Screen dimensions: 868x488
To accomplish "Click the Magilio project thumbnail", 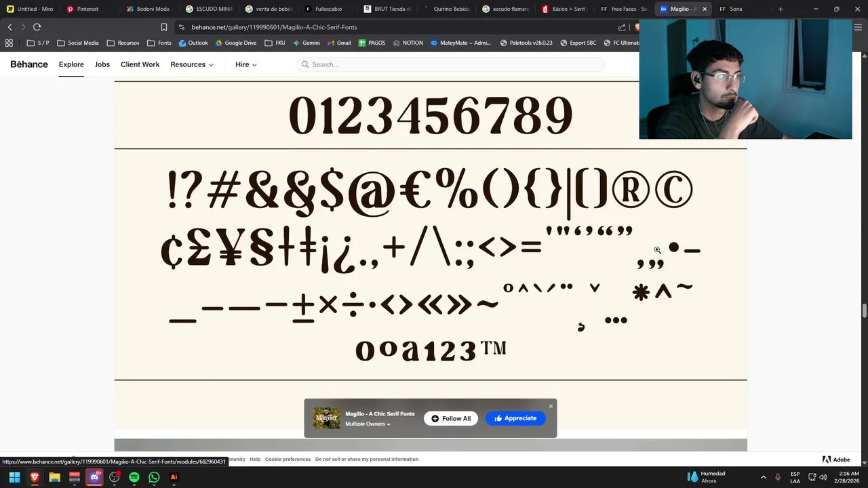I will point(327,418).
